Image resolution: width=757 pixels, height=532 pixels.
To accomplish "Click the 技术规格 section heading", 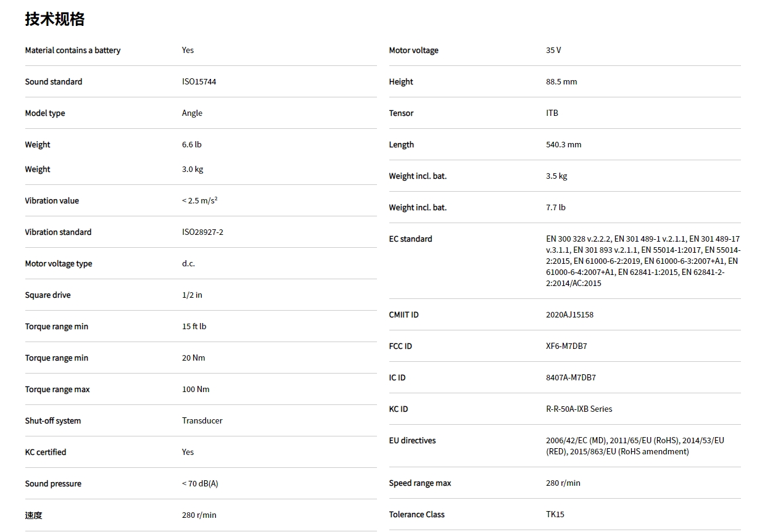I will pyautogui.click(x=54, y=20).
